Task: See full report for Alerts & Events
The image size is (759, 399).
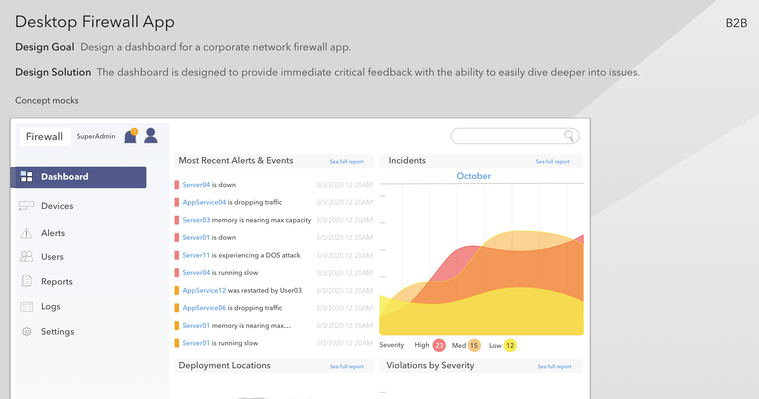Action: coord(347,162)
